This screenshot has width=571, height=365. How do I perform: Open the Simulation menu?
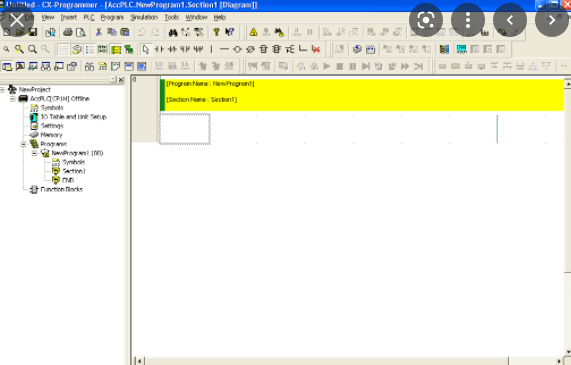pos(144,17)
